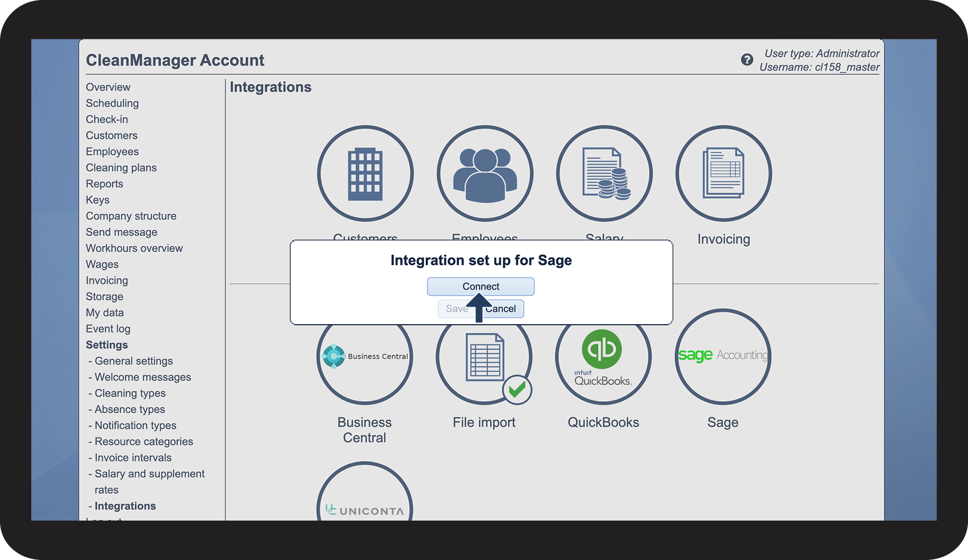The image size is (968, 560).
Task: Go to Absence types under Settings
Action: [130, 409]
